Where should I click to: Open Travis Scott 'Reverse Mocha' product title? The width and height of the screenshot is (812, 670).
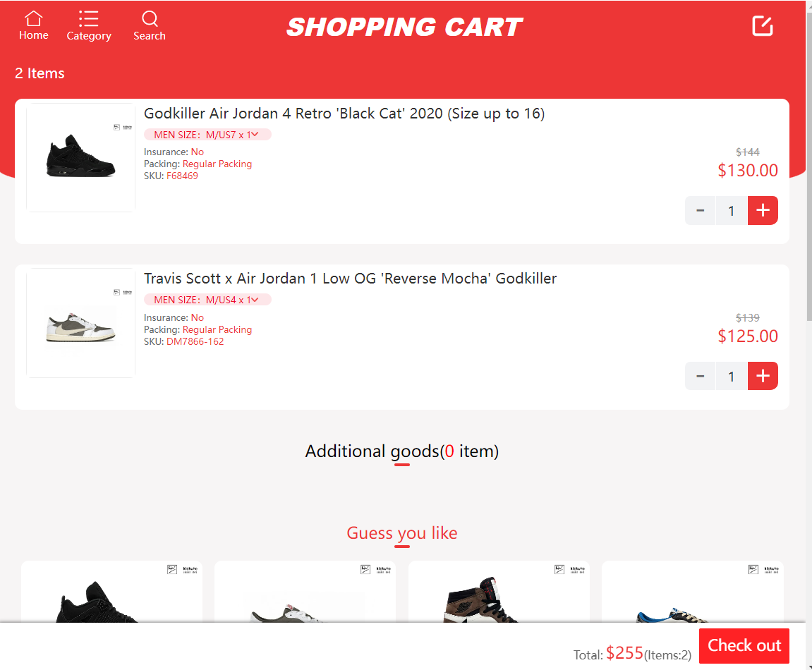point(350,279)
